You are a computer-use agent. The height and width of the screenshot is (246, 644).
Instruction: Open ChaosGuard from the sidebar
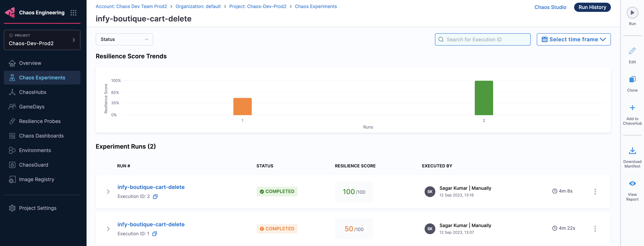pyautogui.click(x=34, y=165)
